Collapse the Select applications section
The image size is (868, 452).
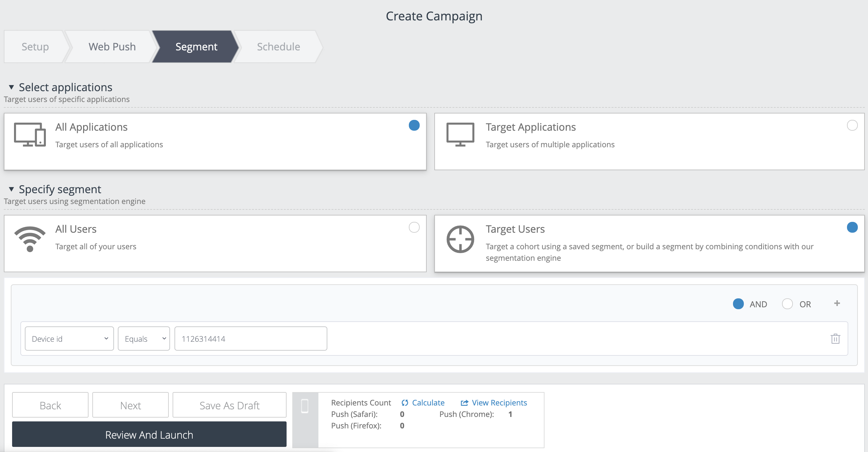click(11, 87)
